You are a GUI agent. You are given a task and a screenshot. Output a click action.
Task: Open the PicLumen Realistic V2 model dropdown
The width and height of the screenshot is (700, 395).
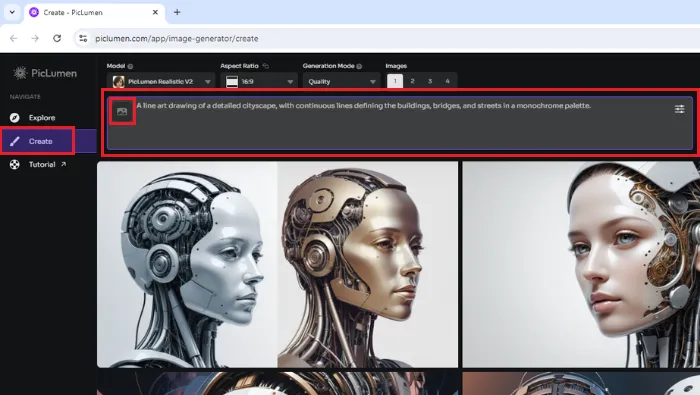click(x=161, y=82)
